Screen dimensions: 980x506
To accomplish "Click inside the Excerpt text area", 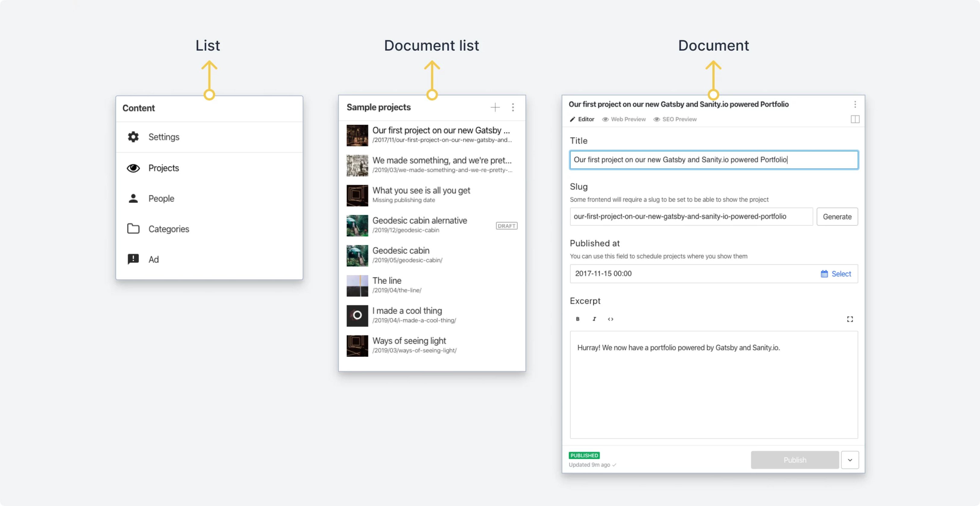I will pos(714,385).
